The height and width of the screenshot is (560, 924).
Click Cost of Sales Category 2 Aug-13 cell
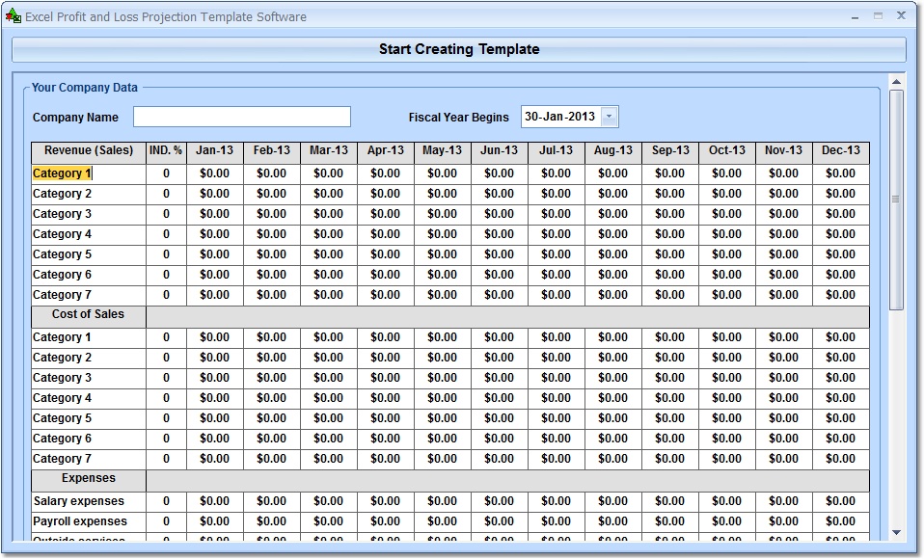[613, 358]
